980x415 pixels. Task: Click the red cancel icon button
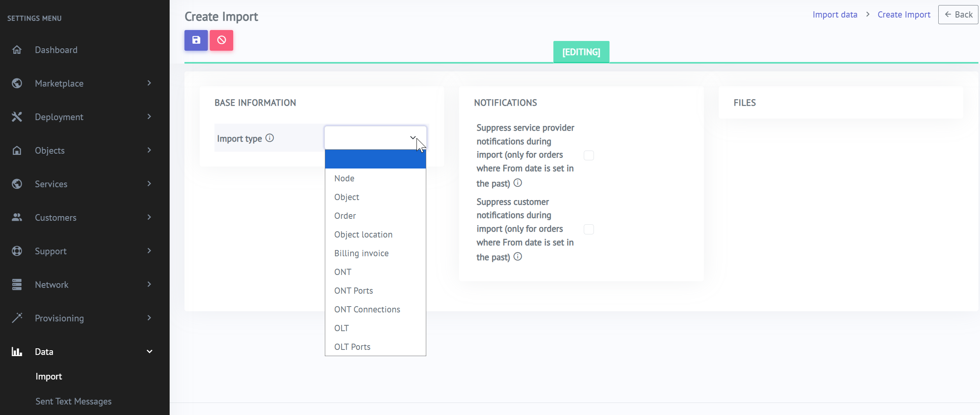coord(221,40)
